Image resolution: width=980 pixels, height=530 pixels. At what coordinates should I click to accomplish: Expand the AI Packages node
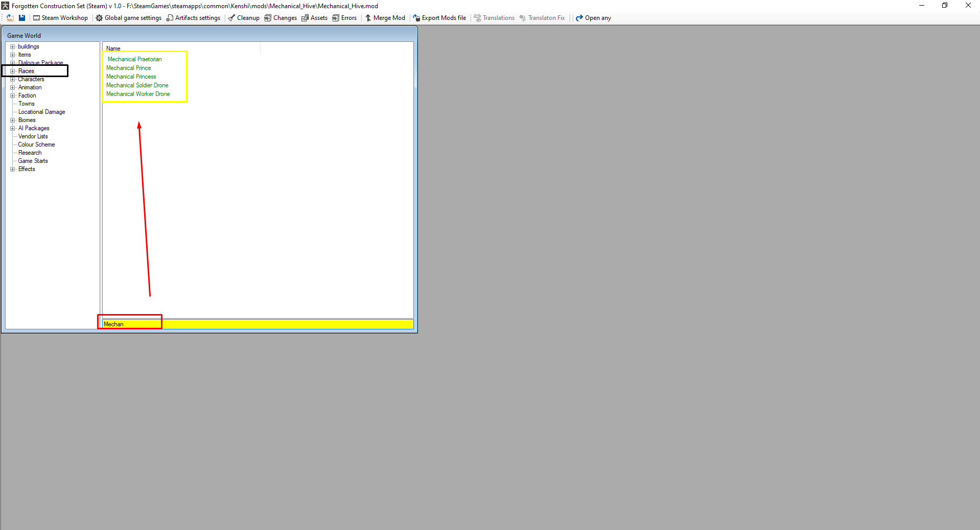pyautogui.click(x=13, y=128)
